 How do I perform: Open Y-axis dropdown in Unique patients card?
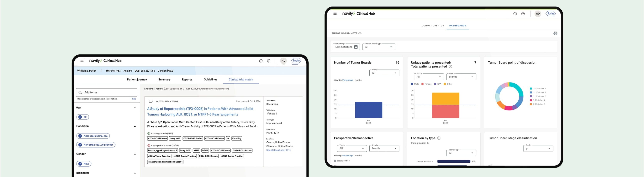click(429, 77)
